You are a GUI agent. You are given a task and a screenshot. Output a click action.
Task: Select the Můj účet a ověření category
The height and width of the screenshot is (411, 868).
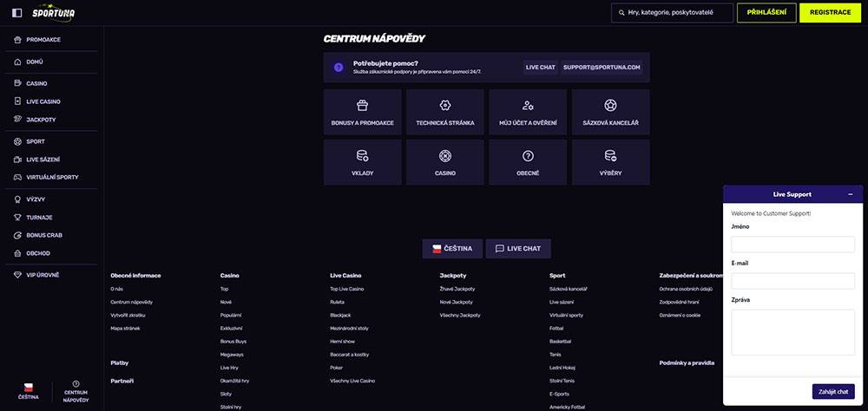point(528,112)
